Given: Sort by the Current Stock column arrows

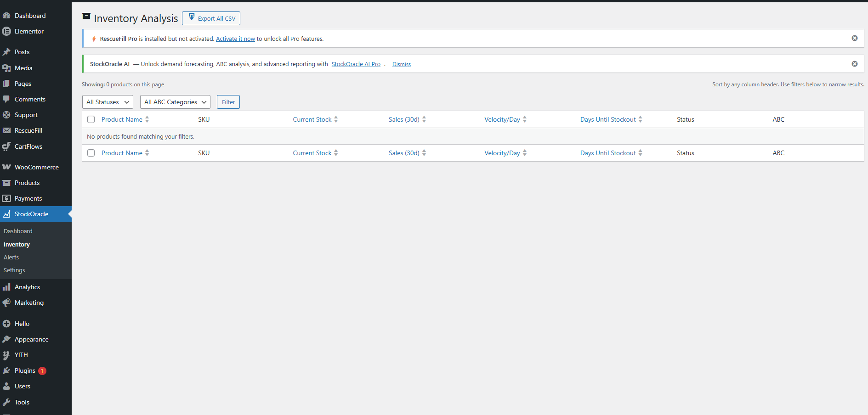Looking at the screenshot, I should tap(336, 119).
